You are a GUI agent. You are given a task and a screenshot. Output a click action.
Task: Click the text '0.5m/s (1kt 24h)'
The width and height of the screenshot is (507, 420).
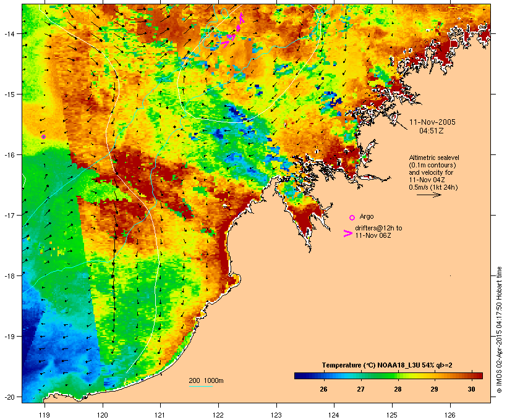tap(433, 187)
